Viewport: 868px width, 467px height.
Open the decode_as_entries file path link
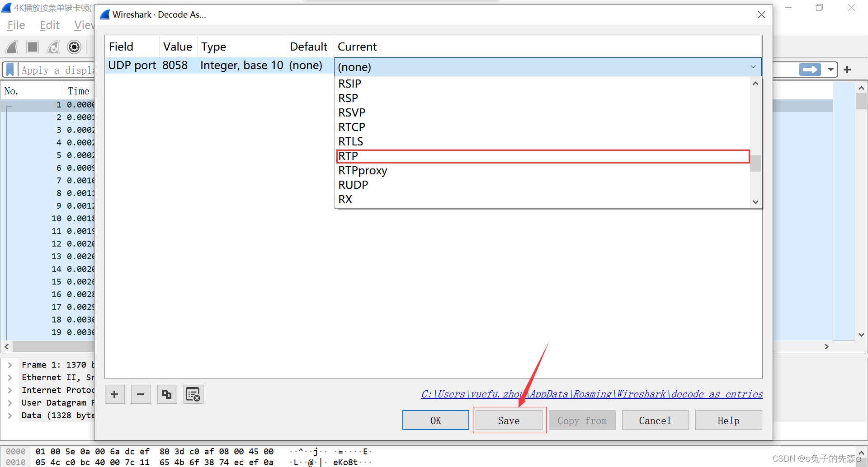(592, 394)
